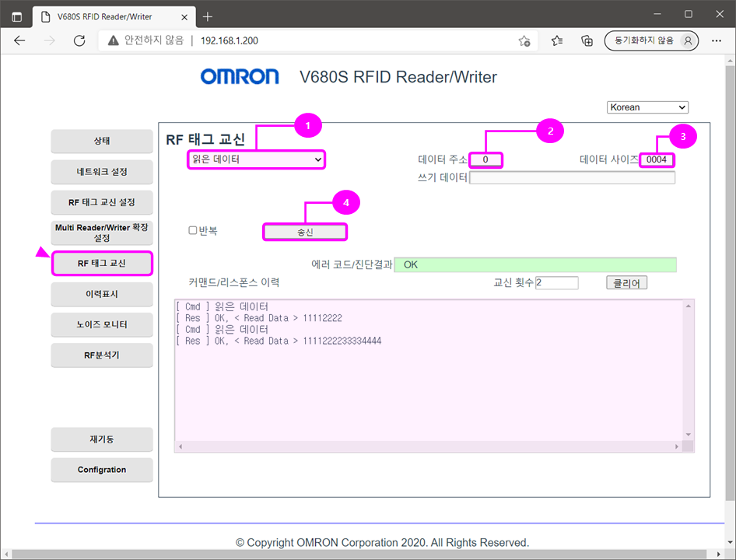Open the favorites list
Screen dimensions: 736x560
pyautogui.click(x=557, y=41)
